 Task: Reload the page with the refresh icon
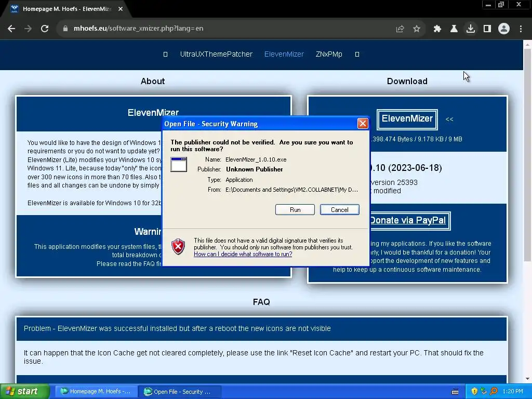[45, 29]
